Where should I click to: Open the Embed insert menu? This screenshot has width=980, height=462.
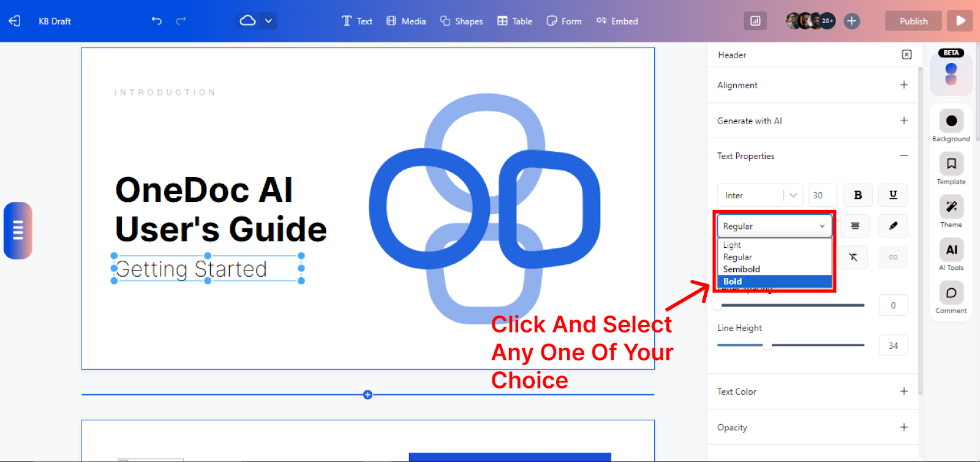pyautogui.click(x=617, y=21)
